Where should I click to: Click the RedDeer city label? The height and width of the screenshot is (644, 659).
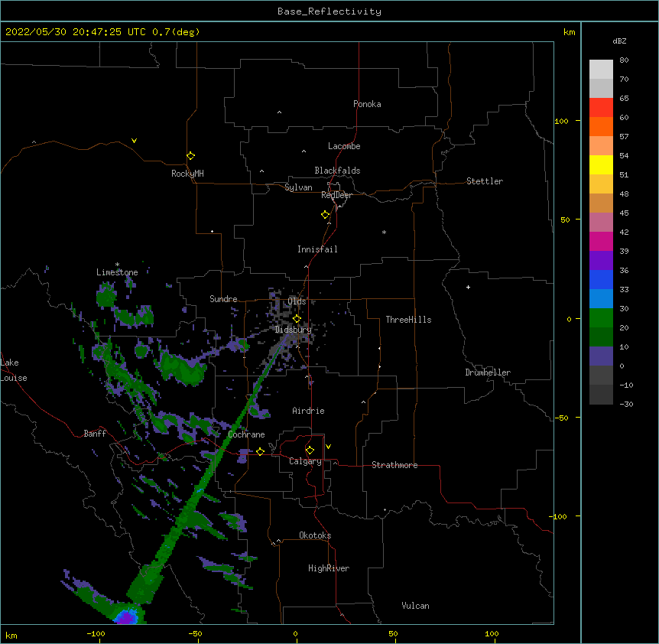tap(336, 195)
